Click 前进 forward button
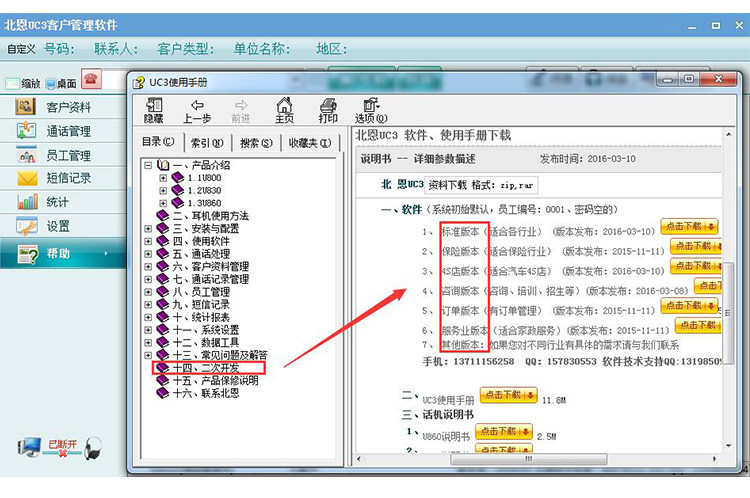Screen dimensions: 750x498 point(241,111)
